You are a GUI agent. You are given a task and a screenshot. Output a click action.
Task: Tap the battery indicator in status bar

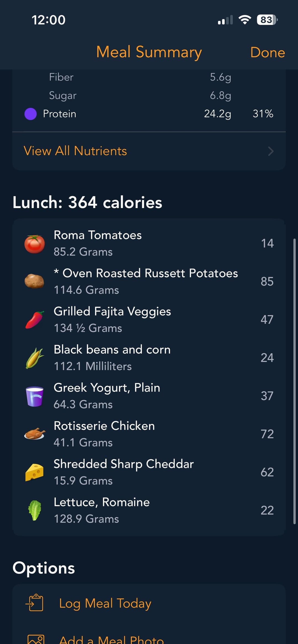pos(267,20)
